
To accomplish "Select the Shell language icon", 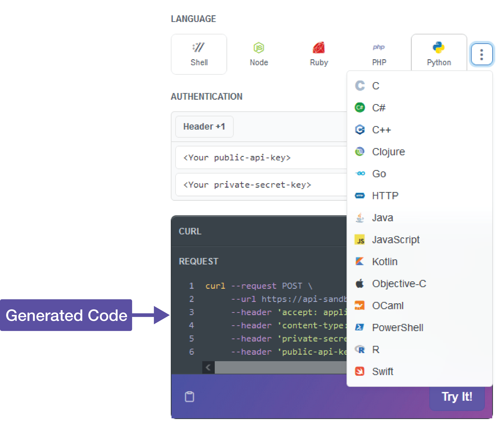I will [199, 54].
